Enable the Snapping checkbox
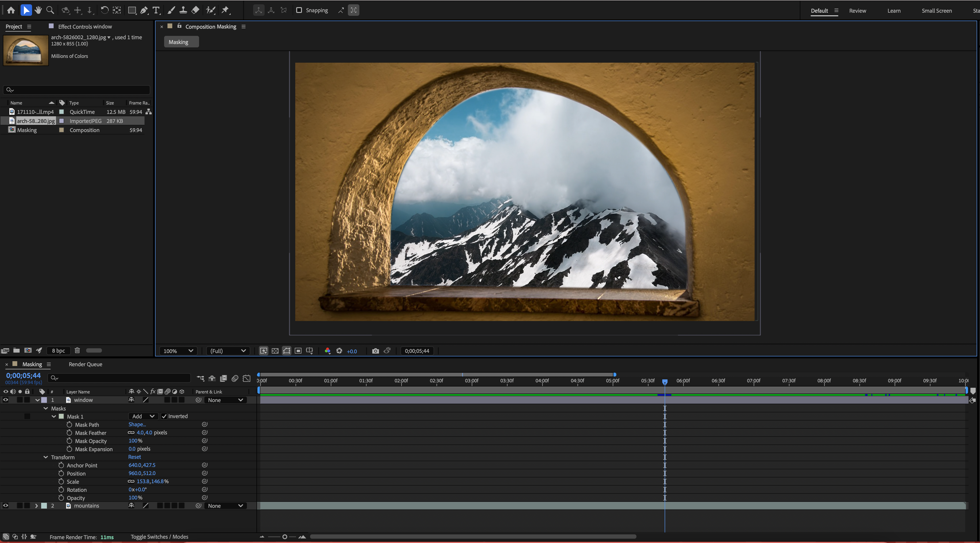 299,10
